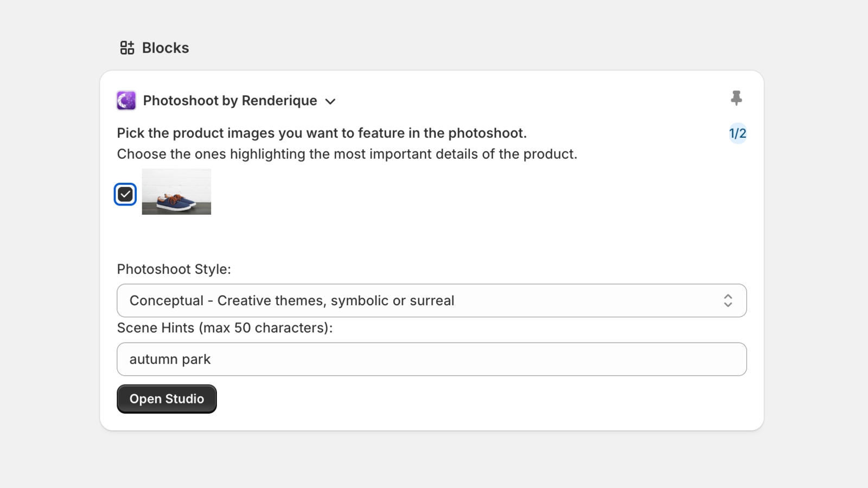The image size is (868, 488).
Task: Expand the chevron beside Photoshoot by Renderique
Action: [x=330, y=101]
